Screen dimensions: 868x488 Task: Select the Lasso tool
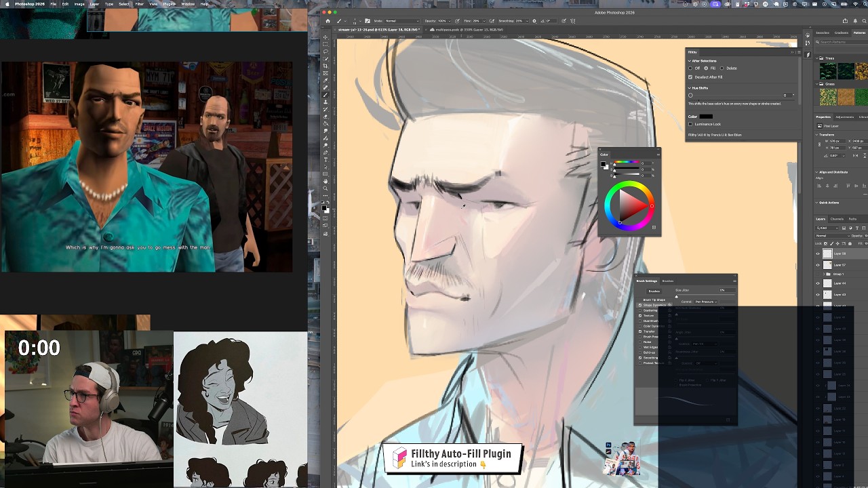325,52
